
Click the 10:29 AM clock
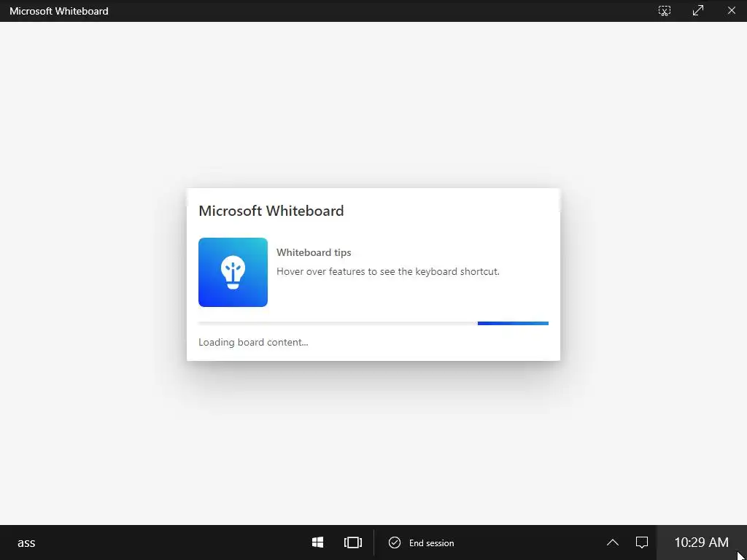click(701, 542)
